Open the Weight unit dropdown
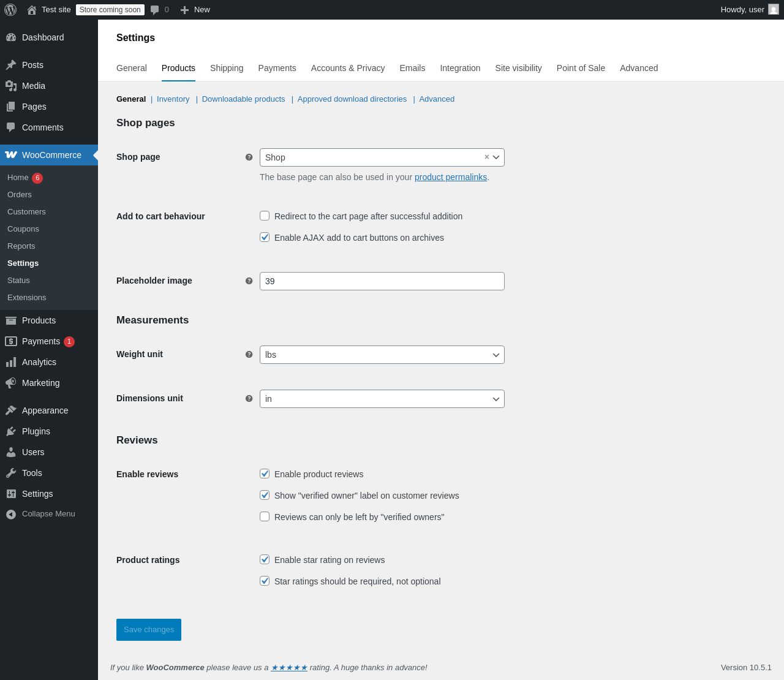The height and width of the screenshot is (680, 784). (382, 355)
